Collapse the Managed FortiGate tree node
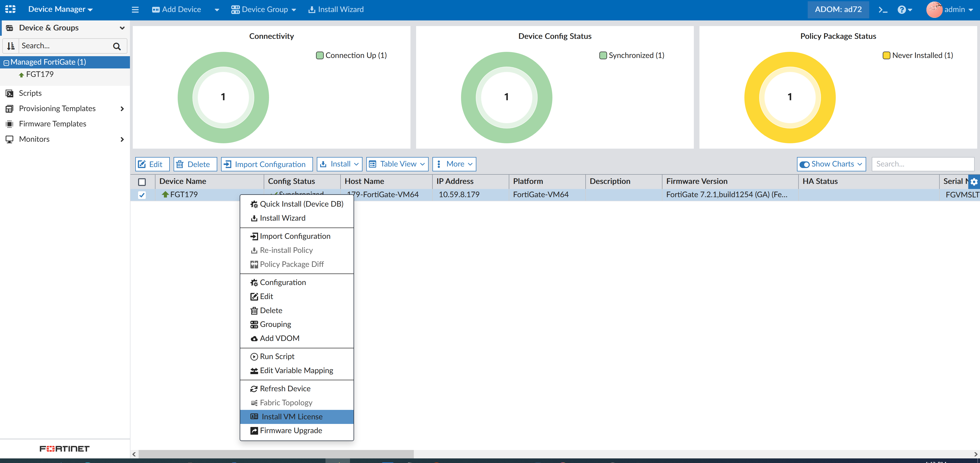The height and width of the screenshot is (463, 980). pyautogui.click(x=6, y=62)
